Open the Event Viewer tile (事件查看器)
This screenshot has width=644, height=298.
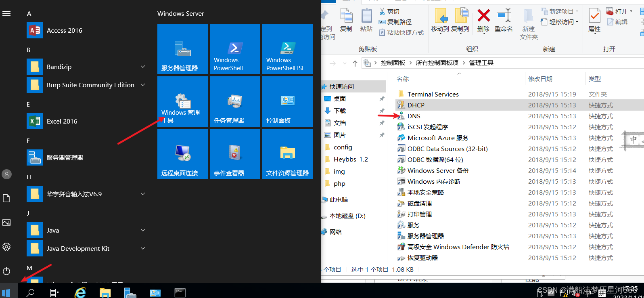[x=235, y=154]
